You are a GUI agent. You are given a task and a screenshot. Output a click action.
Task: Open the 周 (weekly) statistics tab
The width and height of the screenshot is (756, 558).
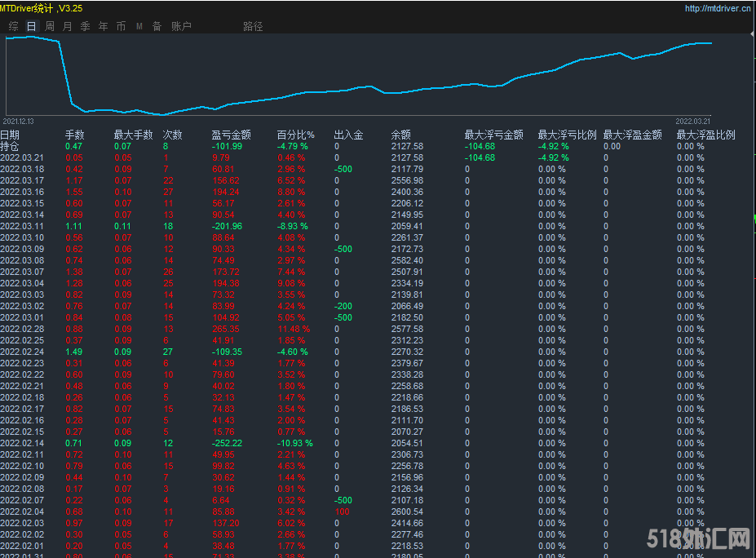click(50, 26)
